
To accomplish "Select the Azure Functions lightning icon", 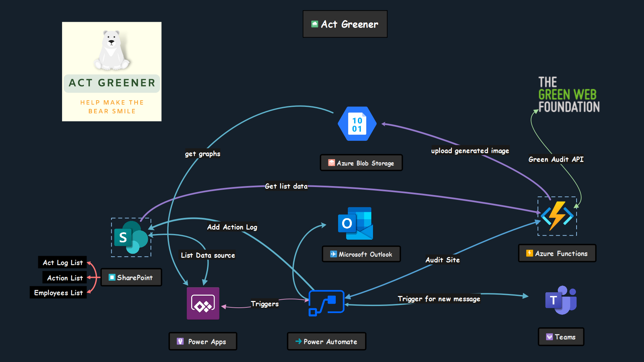I will coord(557,216).
